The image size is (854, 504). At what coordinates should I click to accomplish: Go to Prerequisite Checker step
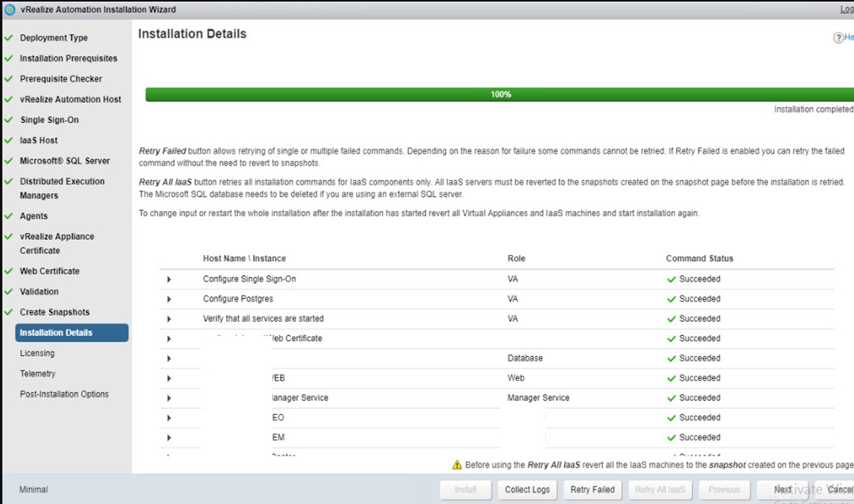tap(61, 79)
